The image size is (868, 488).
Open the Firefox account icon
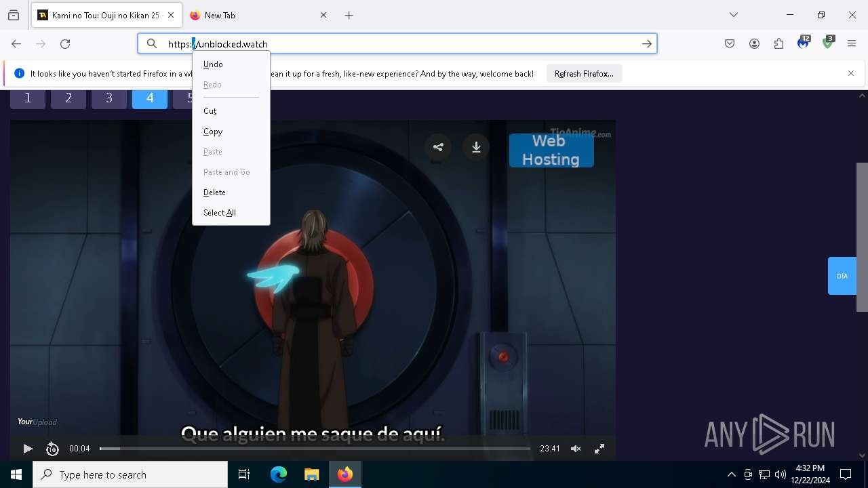tap(754, 44)
